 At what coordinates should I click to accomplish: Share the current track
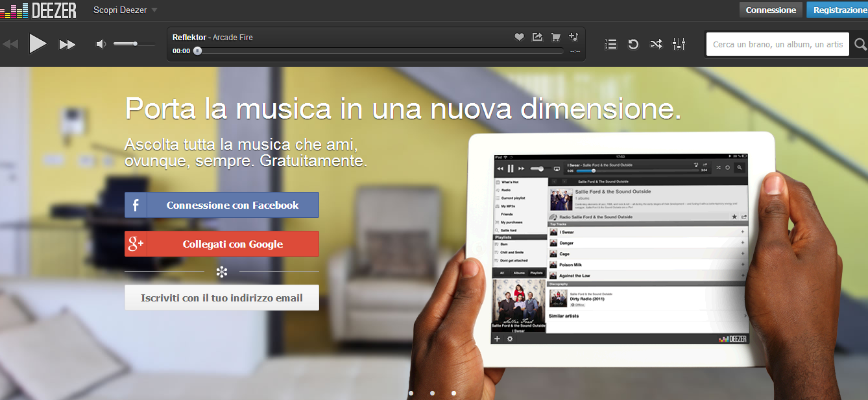coord(537,37)
